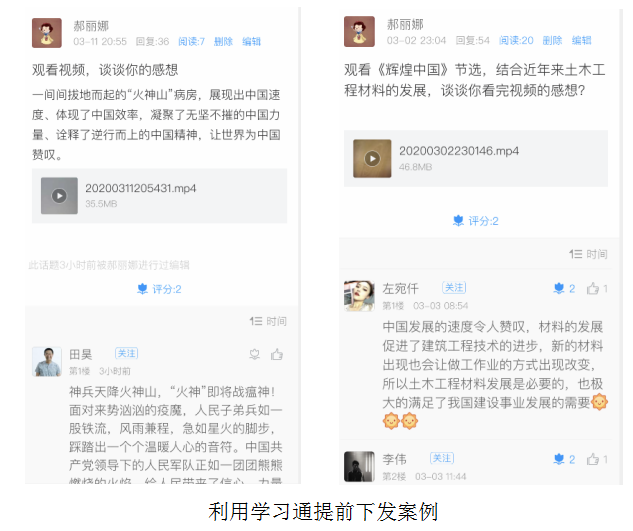Like 左宛仟's reply with thumbs-up icon

(x=593, y=288)
